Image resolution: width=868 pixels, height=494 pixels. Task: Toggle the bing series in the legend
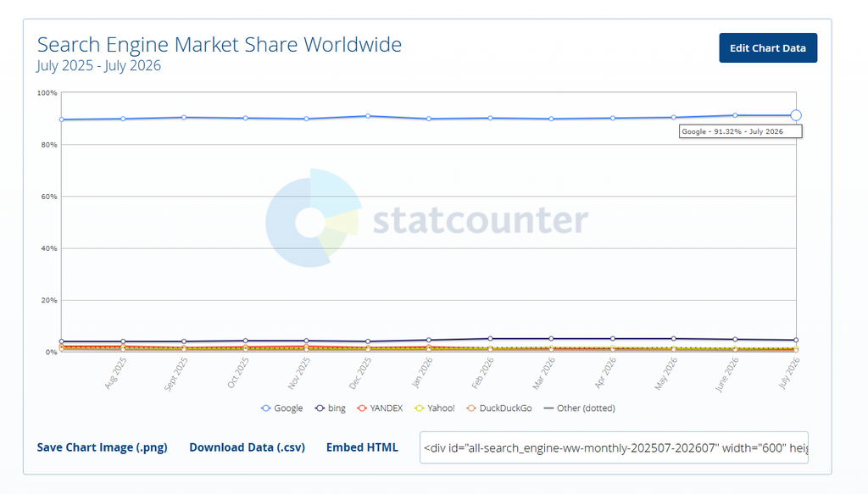tap(330, 408)
